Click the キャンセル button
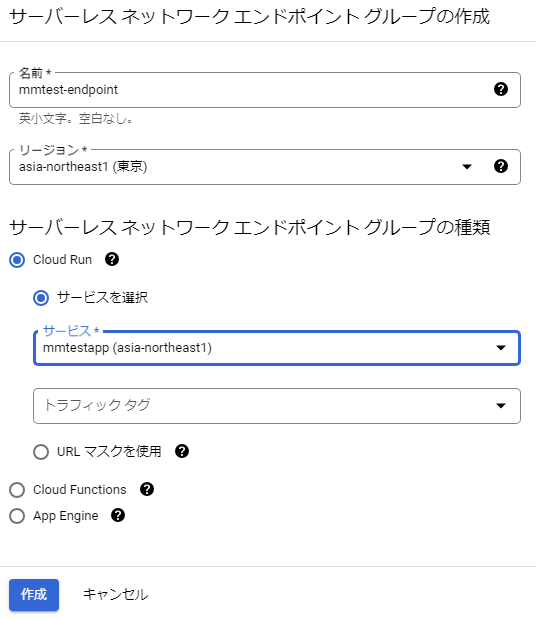This screenshot has height=619, width=536. [115, 595]
